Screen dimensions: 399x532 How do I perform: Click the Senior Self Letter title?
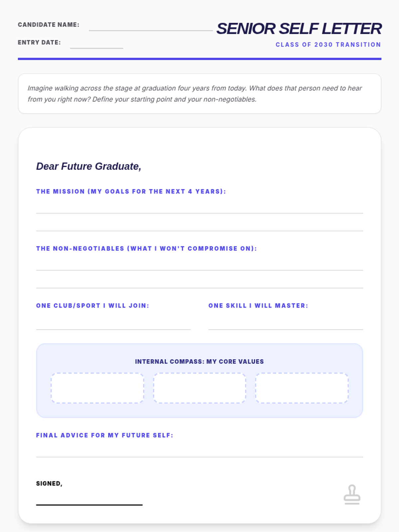[x=299, y=29]
